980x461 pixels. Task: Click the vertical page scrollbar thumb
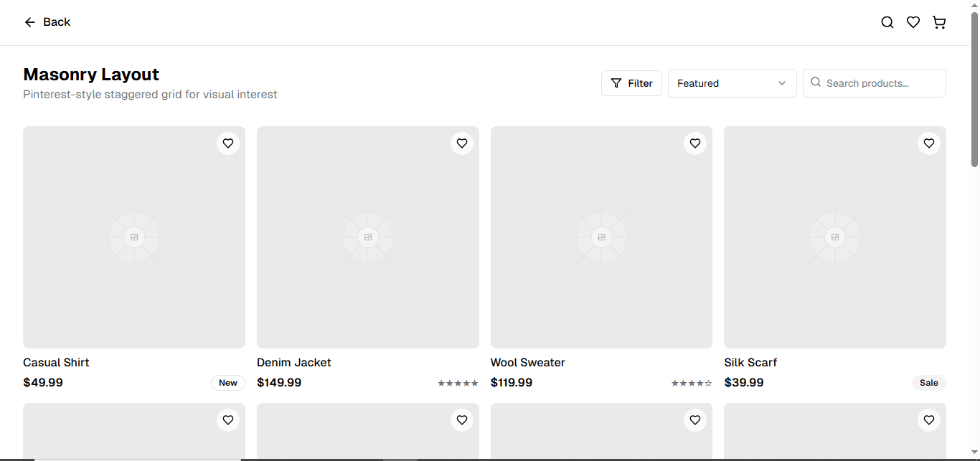pos(974,90)
